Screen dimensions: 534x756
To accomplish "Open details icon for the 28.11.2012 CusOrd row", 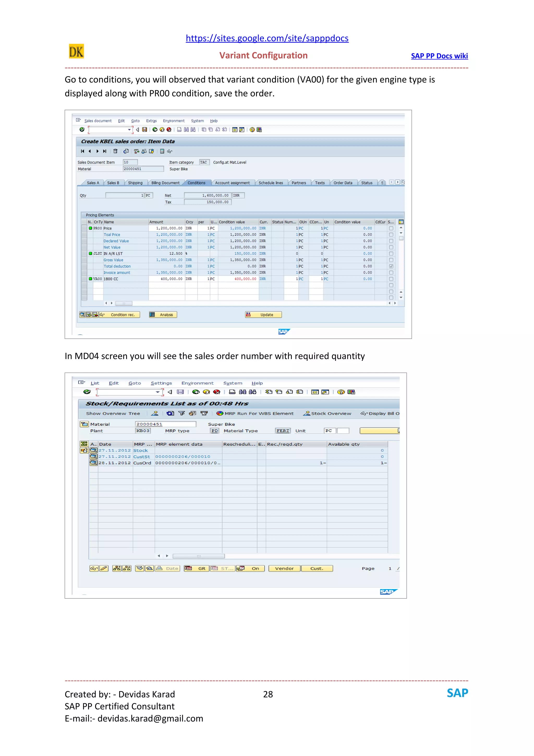I will point(93,463).
